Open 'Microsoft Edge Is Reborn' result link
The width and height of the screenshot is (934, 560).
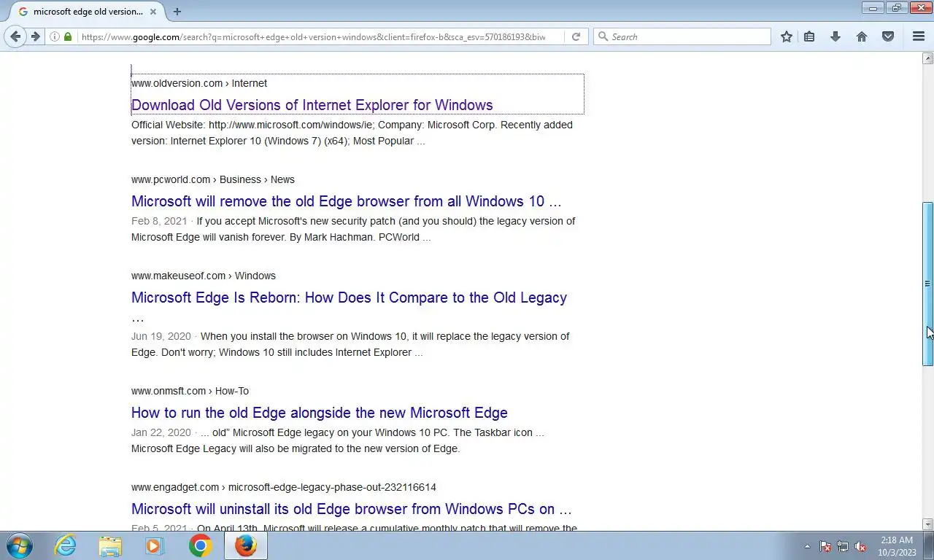[x=349, y=297]
